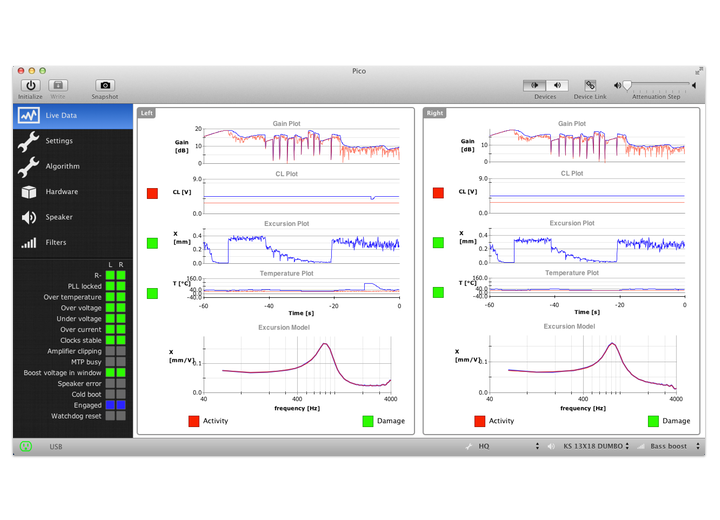The width and height of the screenshot is (720, 520).
Task: Click the Left Gain Plot chart
Action: point(301,146)
